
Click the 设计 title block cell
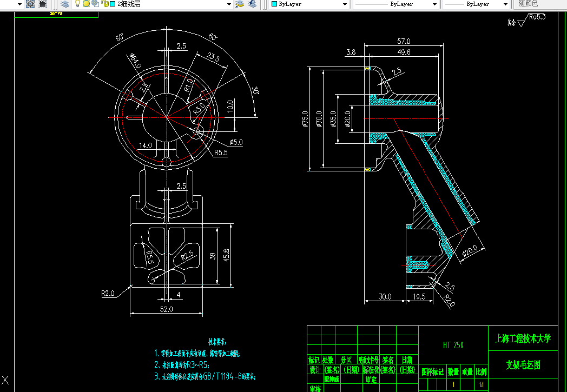click(x=314, y=370)
